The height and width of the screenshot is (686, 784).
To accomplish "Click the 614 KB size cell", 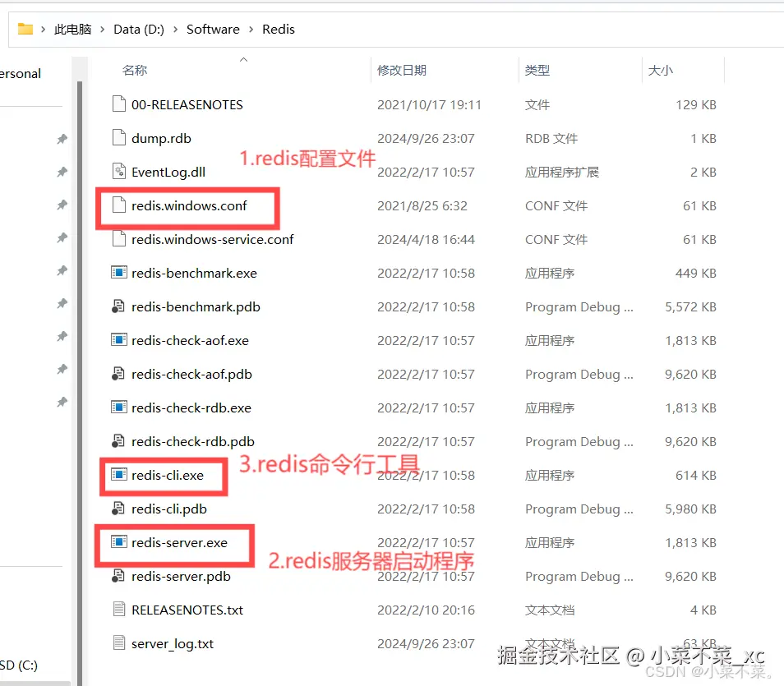I will (x=696, y=475).
